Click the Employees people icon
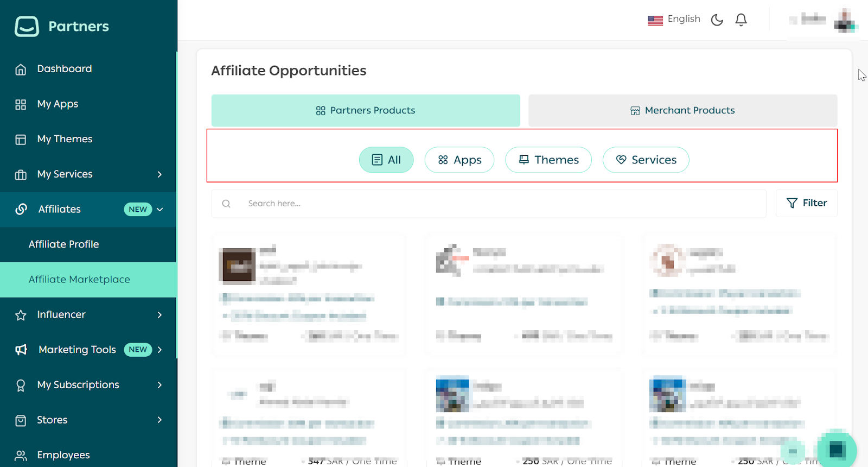The image size is (868, 467). pyautogui.click(x=21, y=455)
